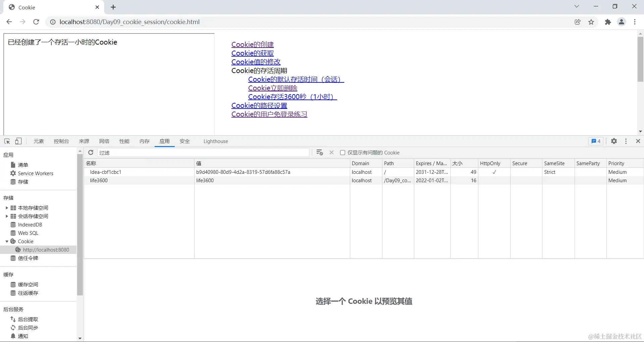Image resolution: width=644 pixels, height=342 pixels.
Task: Click the site info icon in the address bar
Action: 53,22
